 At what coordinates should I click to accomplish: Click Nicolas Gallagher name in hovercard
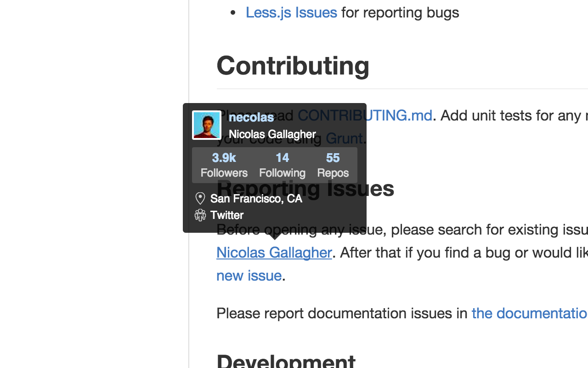pos(272,134)
